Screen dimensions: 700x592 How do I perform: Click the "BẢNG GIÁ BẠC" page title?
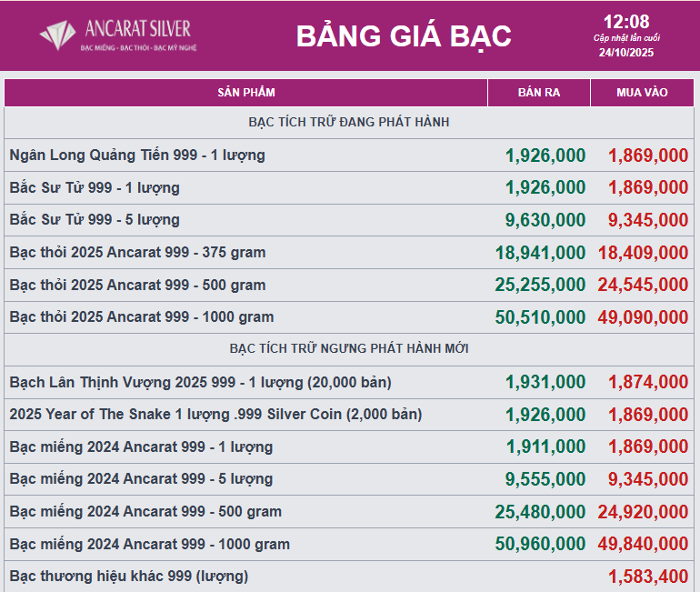click(x=404, y=35)
